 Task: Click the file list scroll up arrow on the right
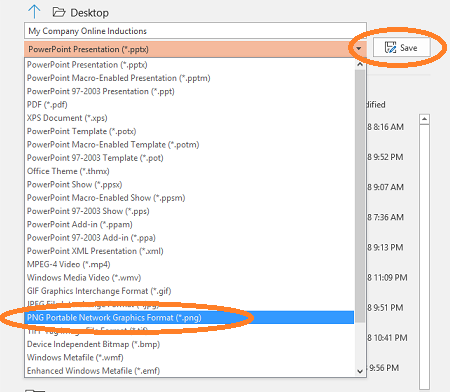(424, 119)
